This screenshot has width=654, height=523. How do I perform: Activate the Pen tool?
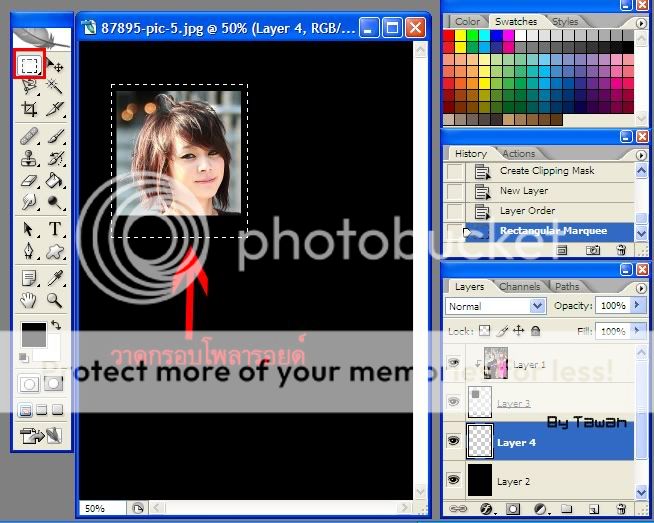[x=29, y=251]
